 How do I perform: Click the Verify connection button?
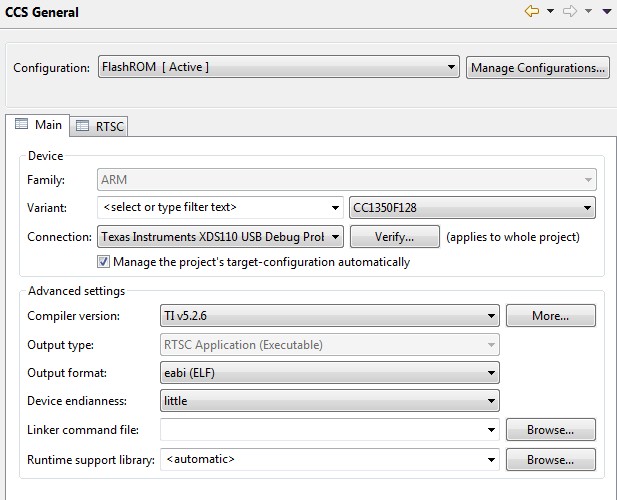(x=395, y=237)
